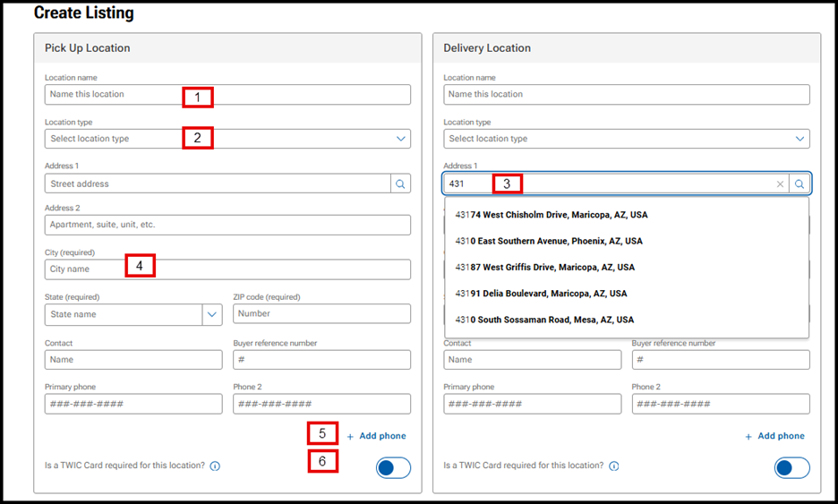The image size is (838, 504).
Task: Toggle the Pick Up TWIC Card required switch
Action: 393,467
